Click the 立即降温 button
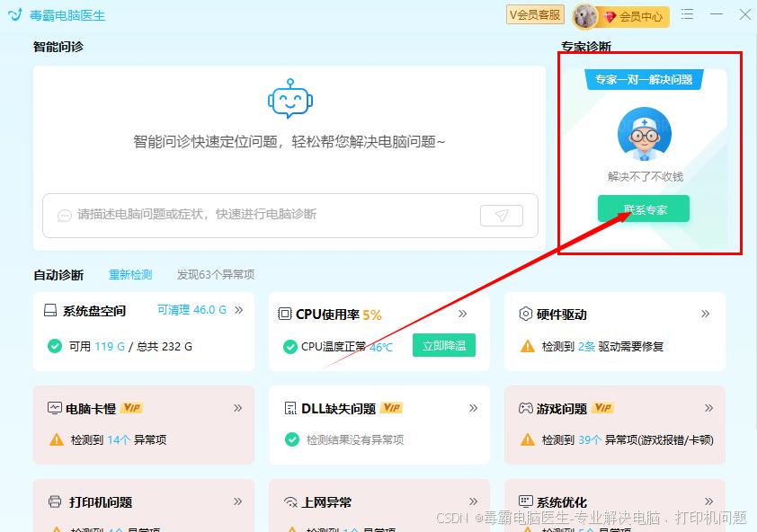Viewport: 757px width, 532px height. [x=443, y=346]
